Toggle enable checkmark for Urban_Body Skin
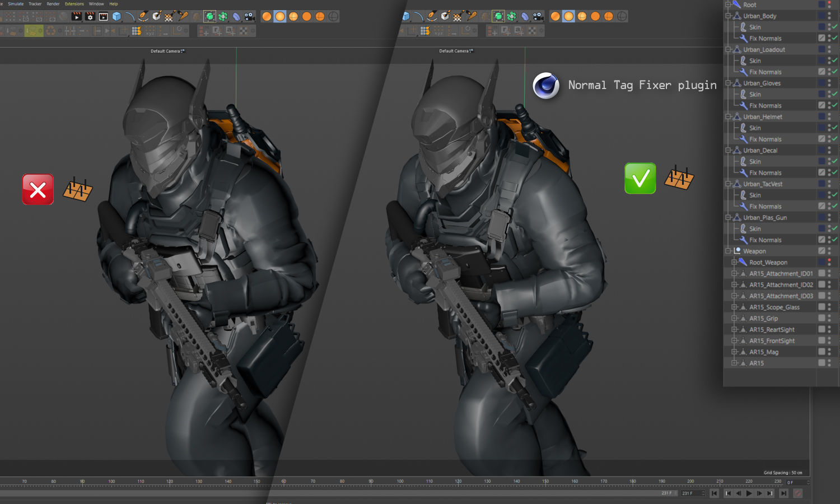The width and height of the screenshot is (840, 504). coord(834,27)
